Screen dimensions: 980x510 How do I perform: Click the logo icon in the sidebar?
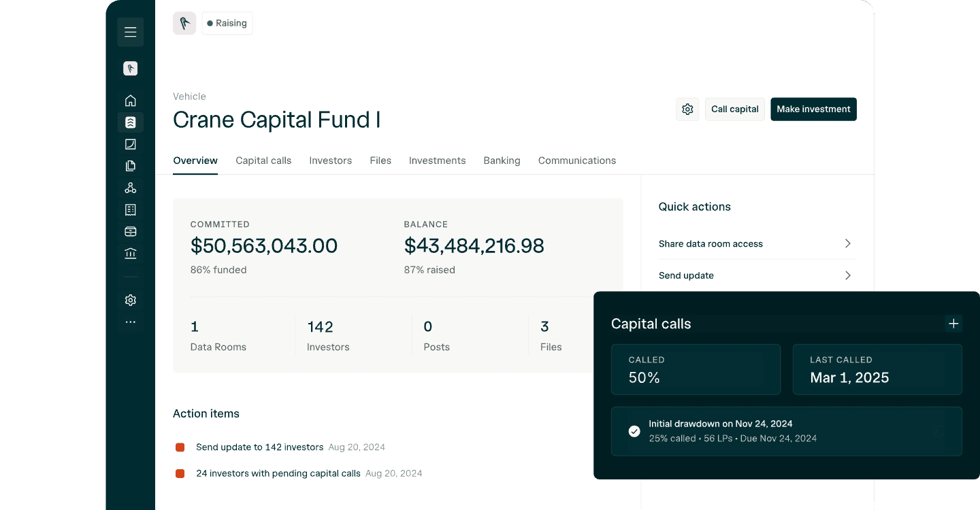[131, 69]
